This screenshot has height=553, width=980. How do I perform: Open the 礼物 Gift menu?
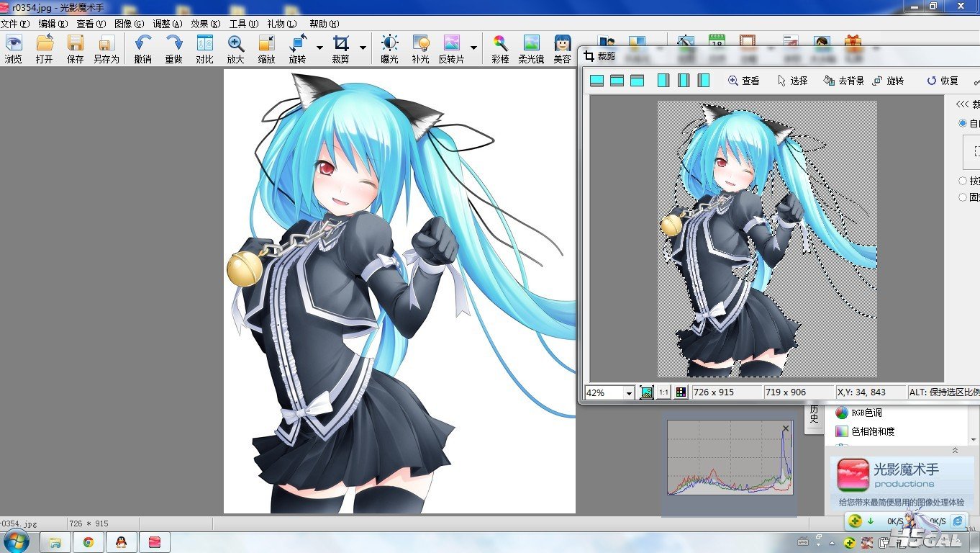[281, 24]
